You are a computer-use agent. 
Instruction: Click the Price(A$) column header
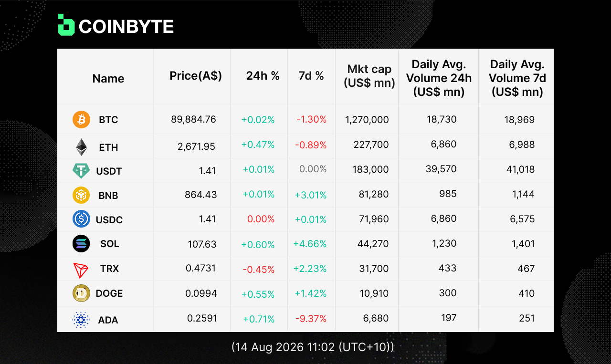[x=196, y=75]
